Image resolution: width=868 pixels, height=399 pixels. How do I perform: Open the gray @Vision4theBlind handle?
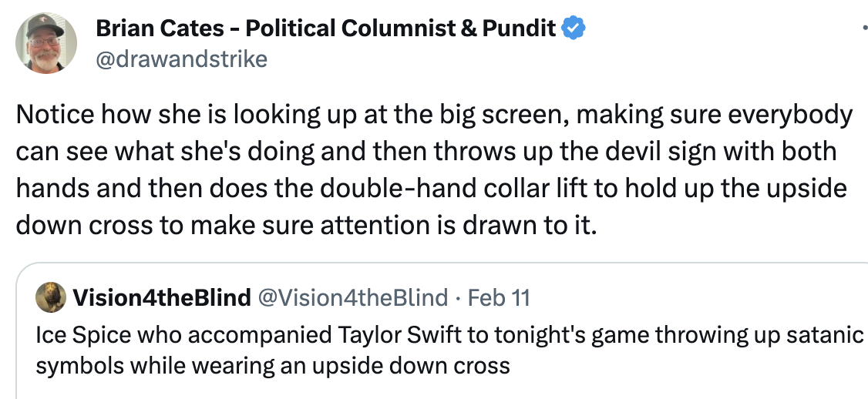(353, 297)
